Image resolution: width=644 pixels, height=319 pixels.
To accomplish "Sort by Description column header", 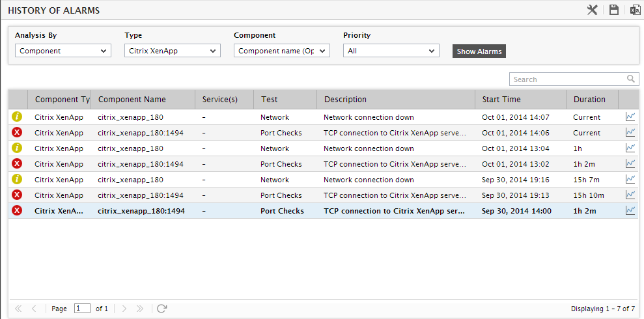I will (396, 100).
